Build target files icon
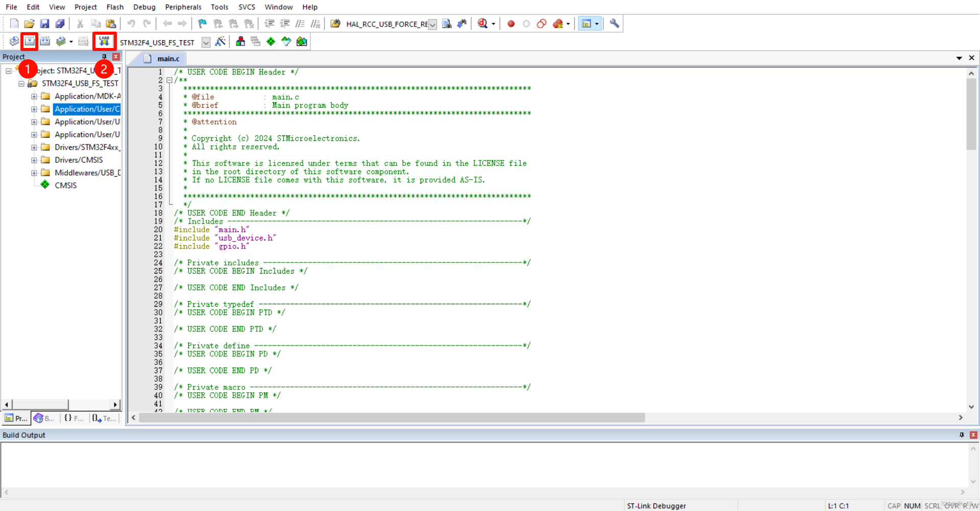Screen dimensions: 980x511 [30, 41]
